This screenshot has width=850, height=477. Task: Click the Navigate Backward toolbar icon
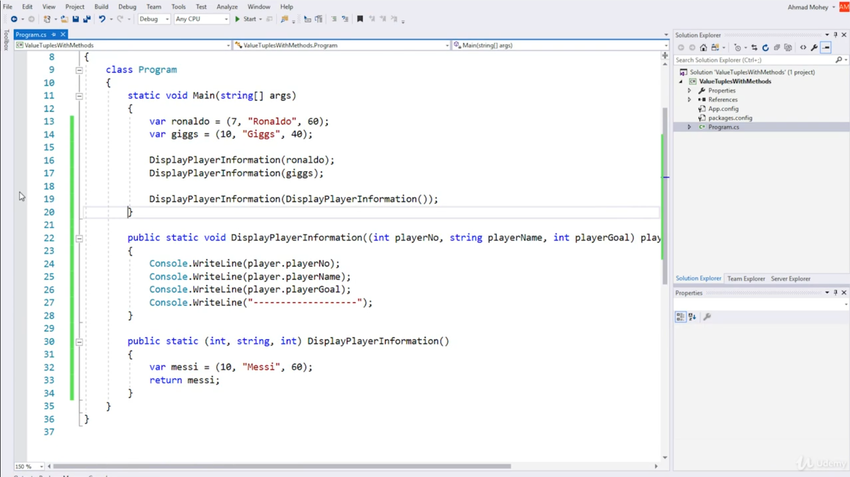14,19
